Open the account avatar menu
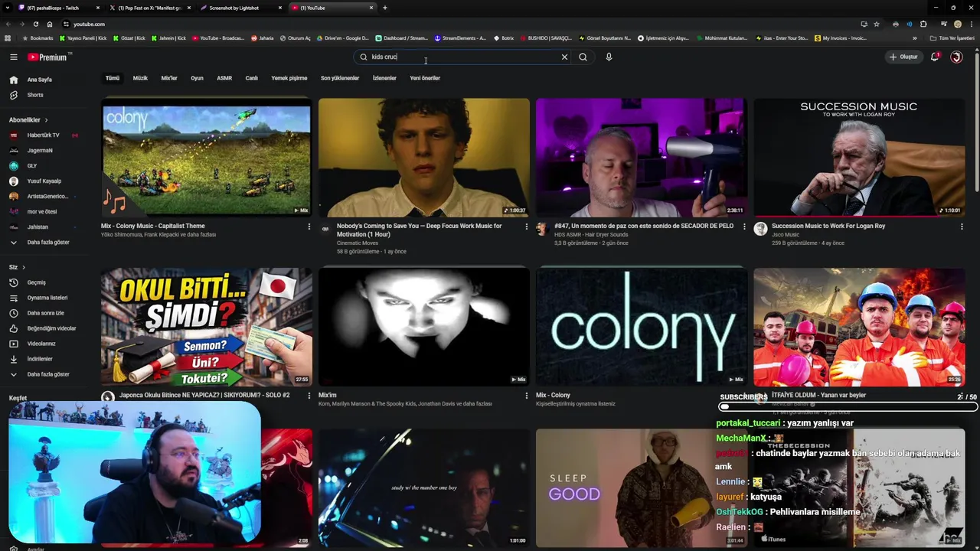The width and height of the screenshot is (980, 551). tap(956, 57)
